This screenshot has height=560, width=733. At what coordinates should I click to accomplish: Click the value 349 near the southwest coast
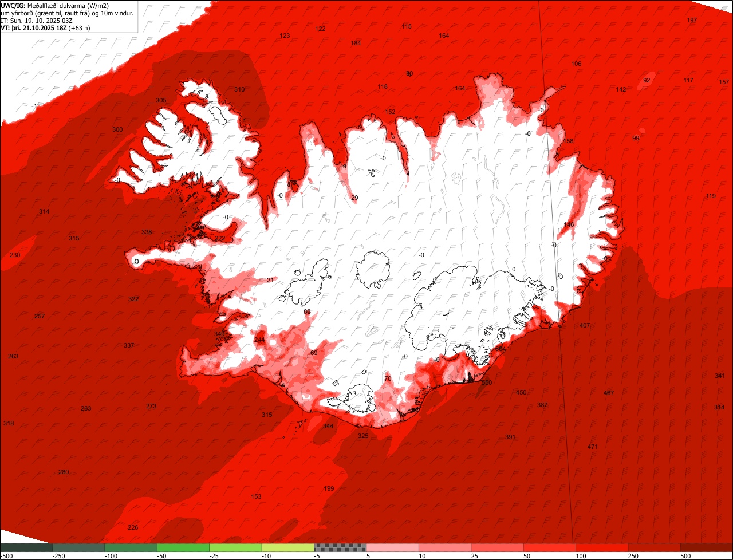(x=219, y=334)
